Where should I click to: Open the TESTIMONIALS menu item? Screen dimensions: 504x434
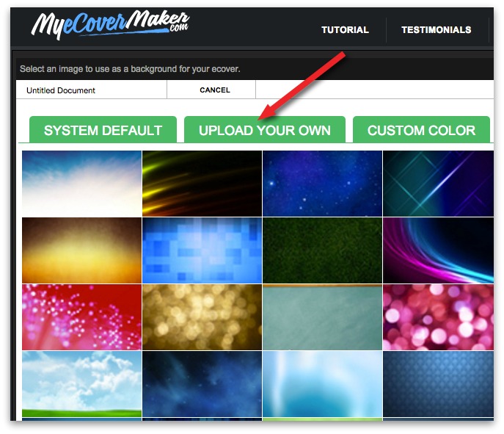pyautogui.click(x=437, y=30)
